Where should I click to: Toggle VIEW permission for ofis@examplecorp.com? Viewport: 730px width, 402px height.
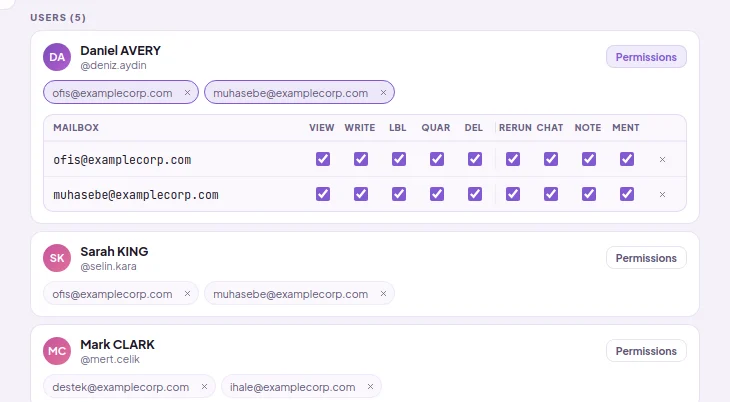tap(323, 159)
